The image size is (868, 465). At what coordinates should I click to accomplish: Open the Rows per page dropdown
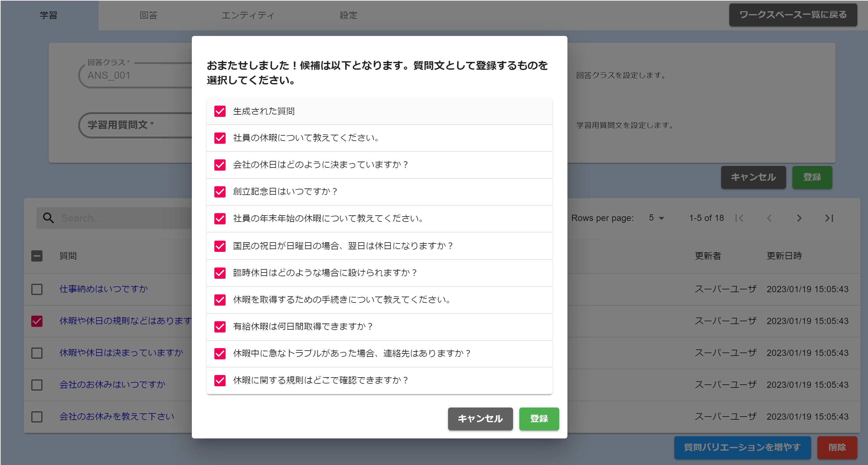pyautogui.click(x=656, y=218)
